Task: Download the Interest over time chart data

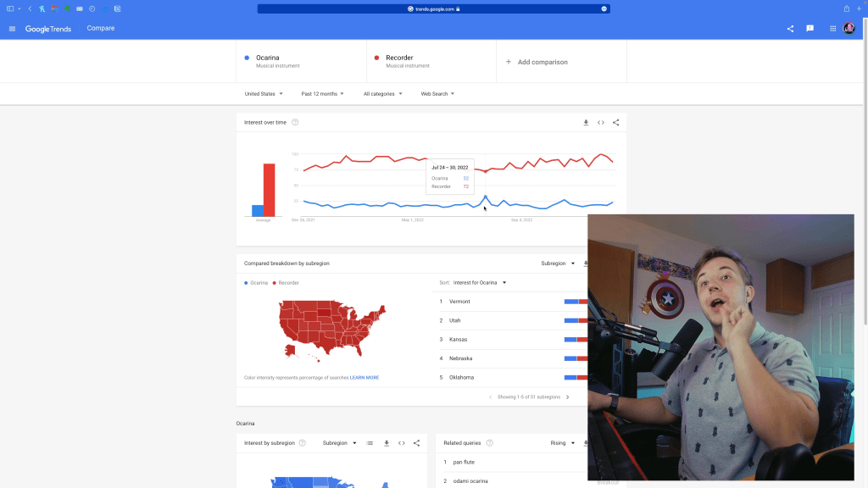Action: [586, 123]
